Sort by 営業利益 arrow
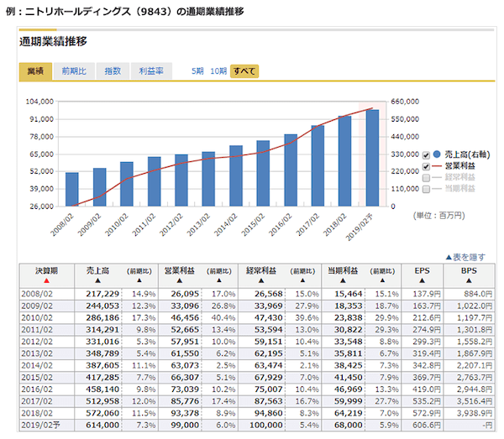 (x=180, y=280)
